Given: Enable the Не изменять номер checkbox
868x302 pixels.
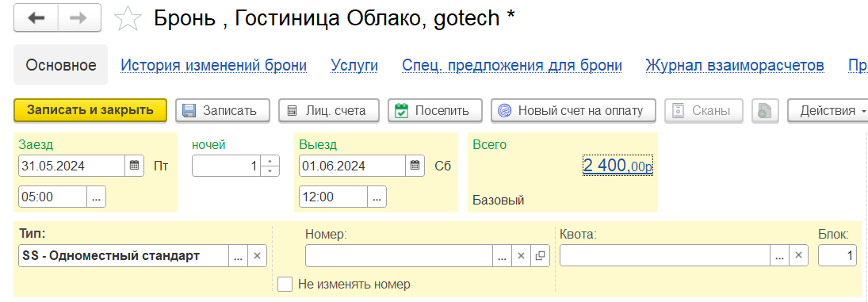Looking at the screenshot, I should [285, 285].
